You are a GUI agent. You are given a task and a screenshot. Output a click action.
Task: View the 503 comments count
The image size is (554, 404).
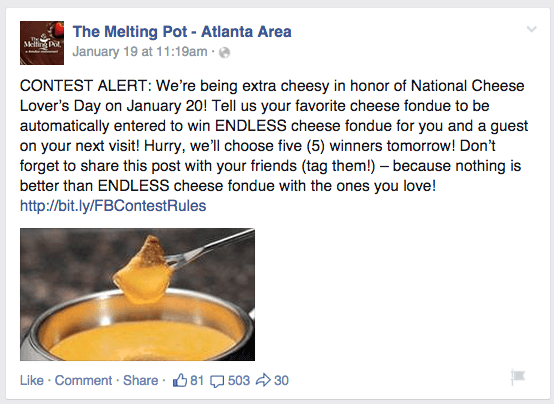tap(239, 380)
